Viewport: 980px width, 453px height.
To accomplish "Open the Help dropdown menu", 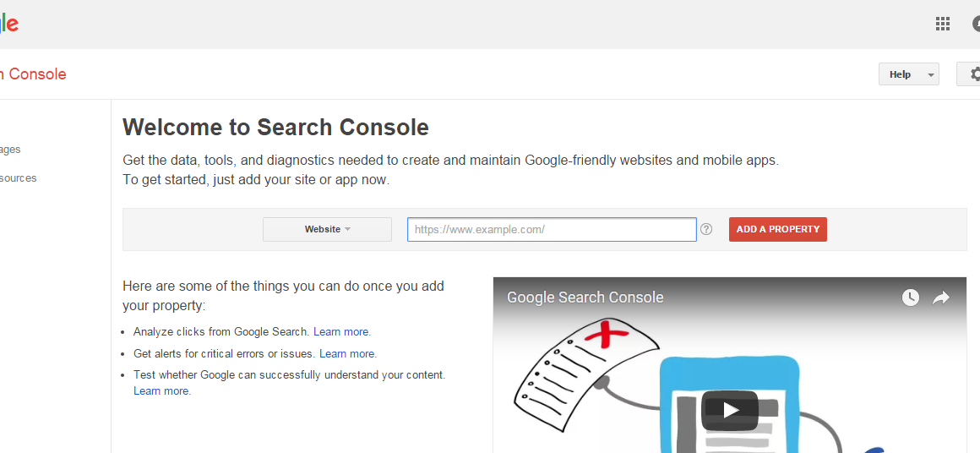I will pos(909,74).
